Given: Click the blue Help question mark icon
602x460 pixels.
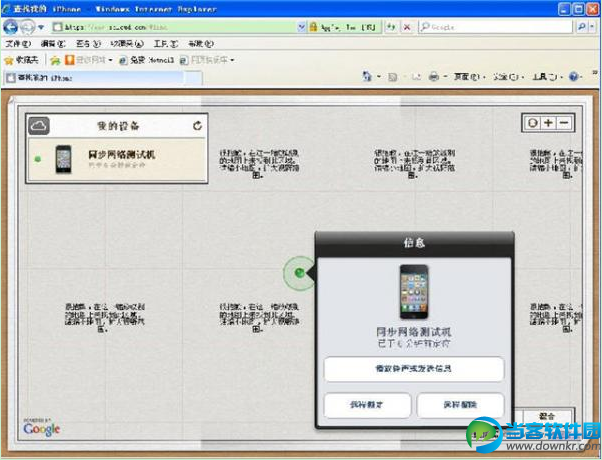Looking at the screenshot, I should coord(574,77).
